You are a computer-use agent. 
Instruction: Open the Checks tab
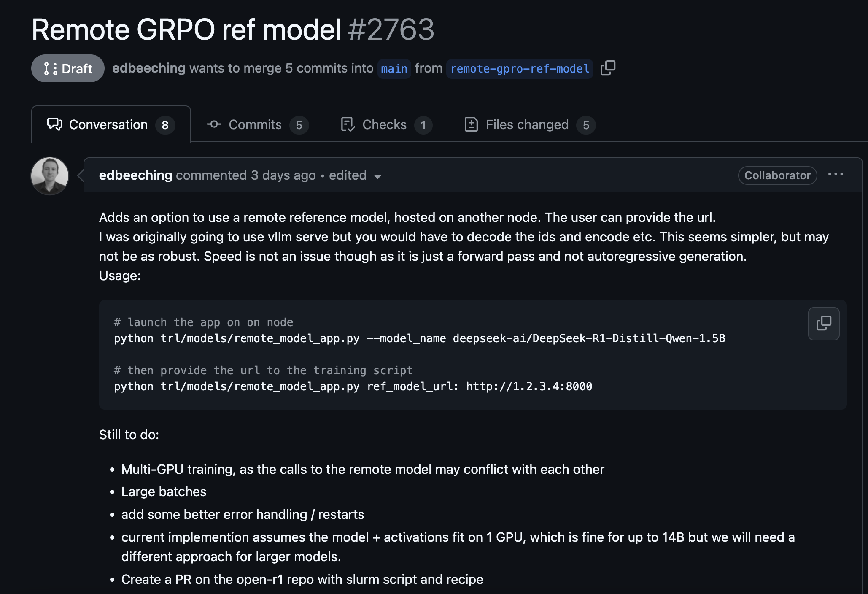click(x=384, y=124)
